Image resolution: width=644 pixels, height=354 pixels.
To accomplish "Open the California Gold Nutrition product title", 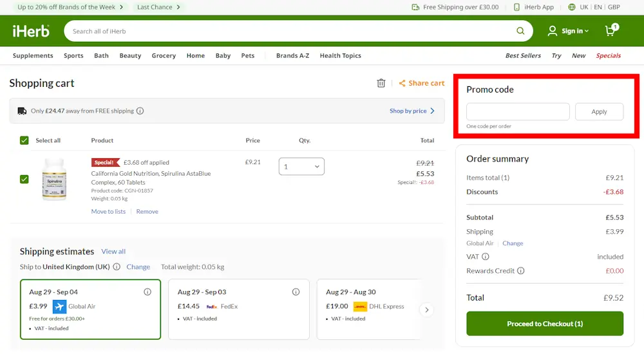I will point(151,178).
